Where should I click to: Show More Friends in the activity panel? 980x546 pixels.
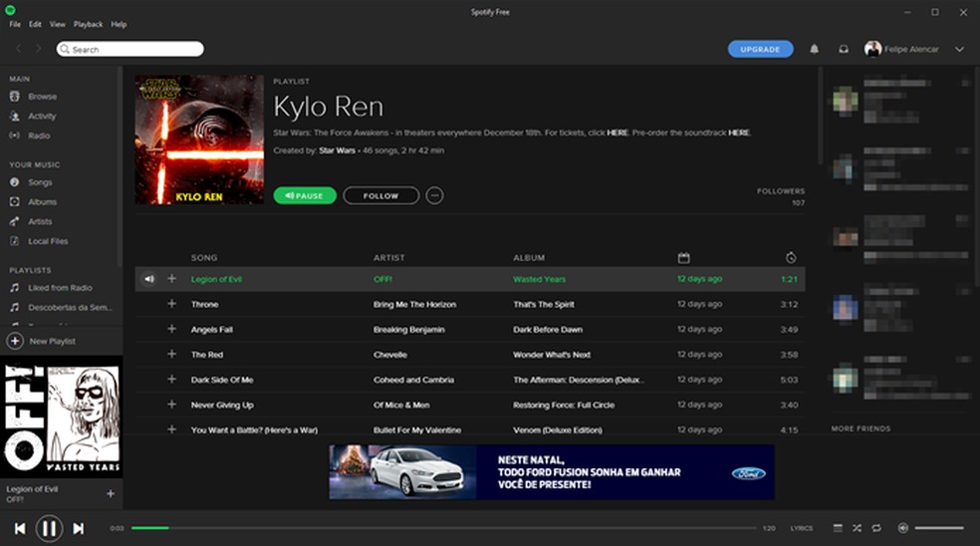[860, 428]
